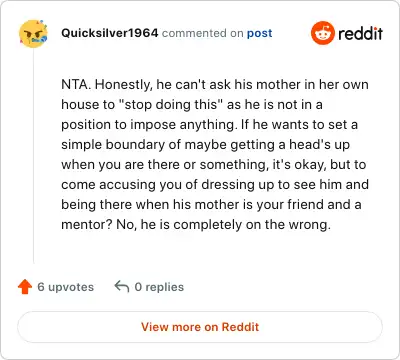Click the line 'being there when his mother'
The width and height of the screenshot is (400, 360).
(211, 205)
